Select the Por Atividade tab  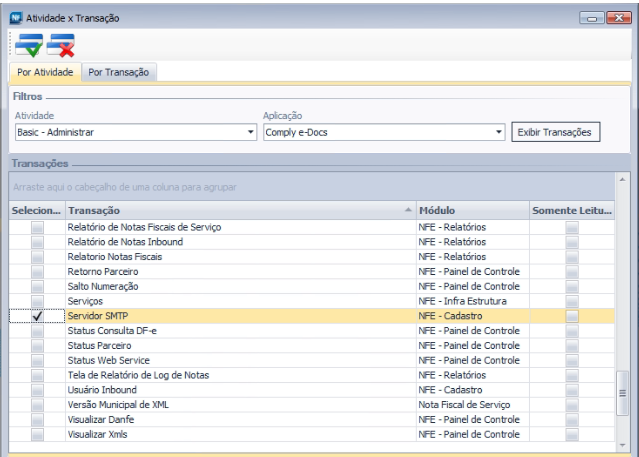coord(44,72)
